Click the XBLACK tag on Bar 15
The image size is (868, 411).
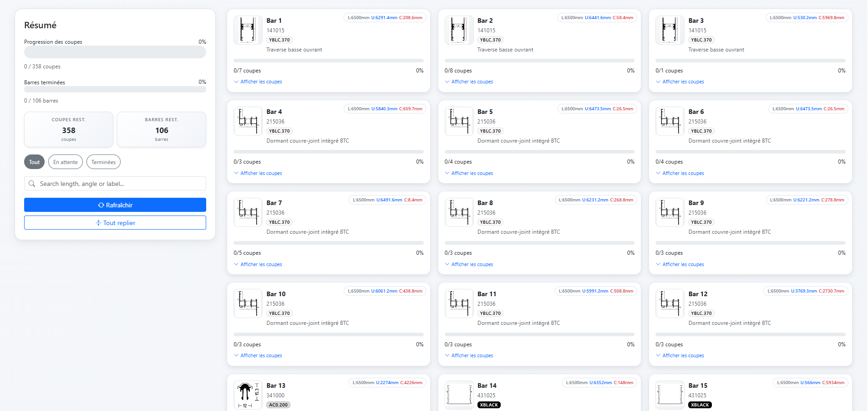(700, 405)
